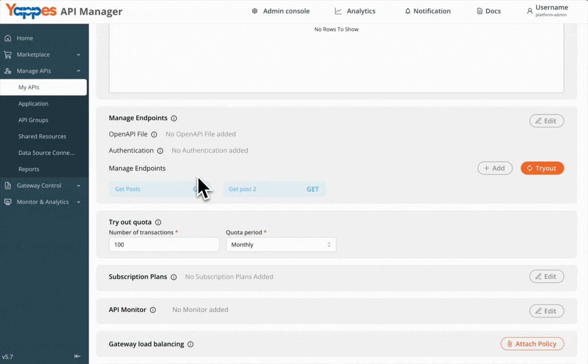Image resolution: width=588 pixels, height=364 pixels.
Task: Click the Notification bell icon
Action: pyautogui.click(x=408, y=11)
